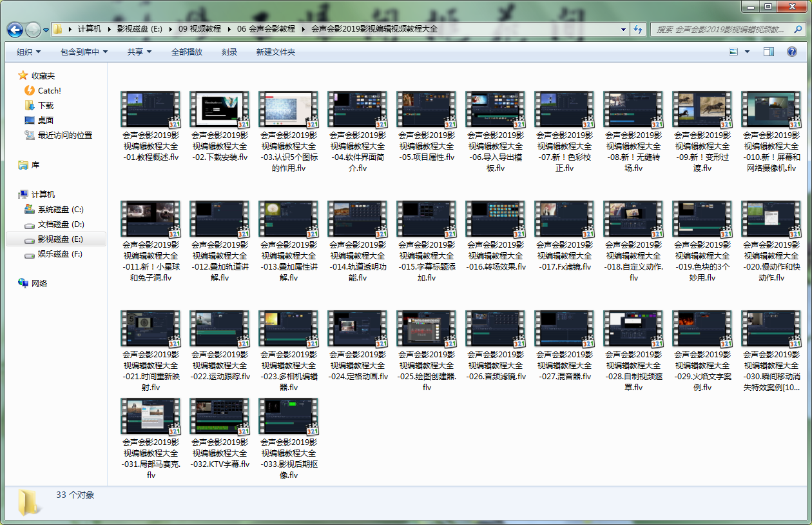Select video file 012.叠加轨道讲解.flv
The height and width of the screenshot is (525, 812).
[219, 241]
